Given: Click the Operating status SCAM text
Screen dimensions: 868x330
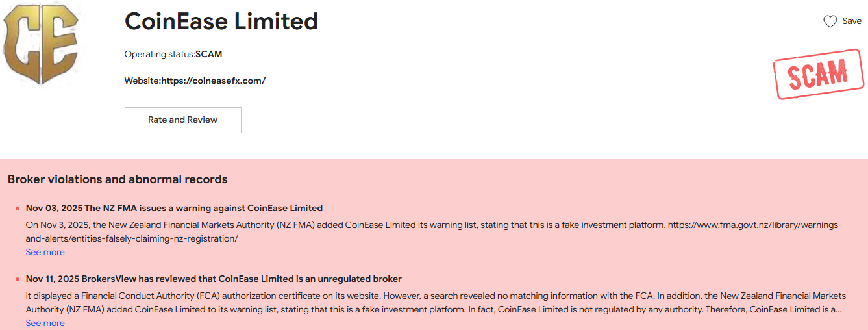Looking at the screenshot, I should click(x=209, y=55).
